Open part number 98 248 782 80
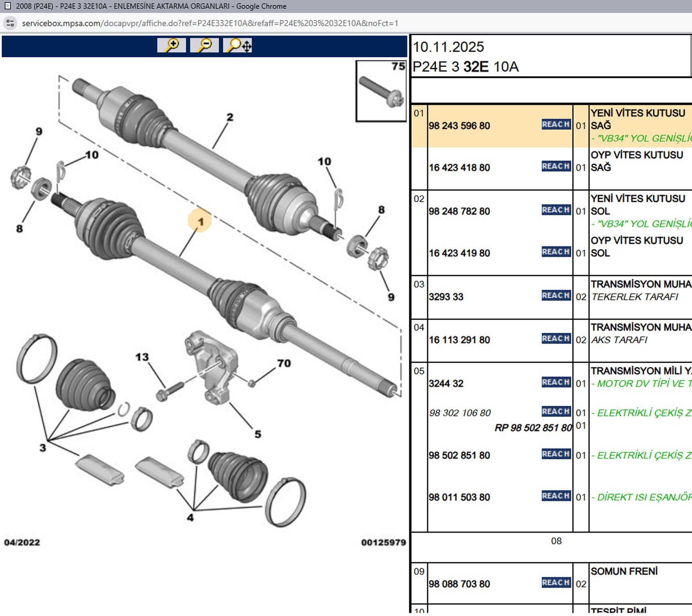The width and height of the screenshot is (692, 616). click(459, 211)
